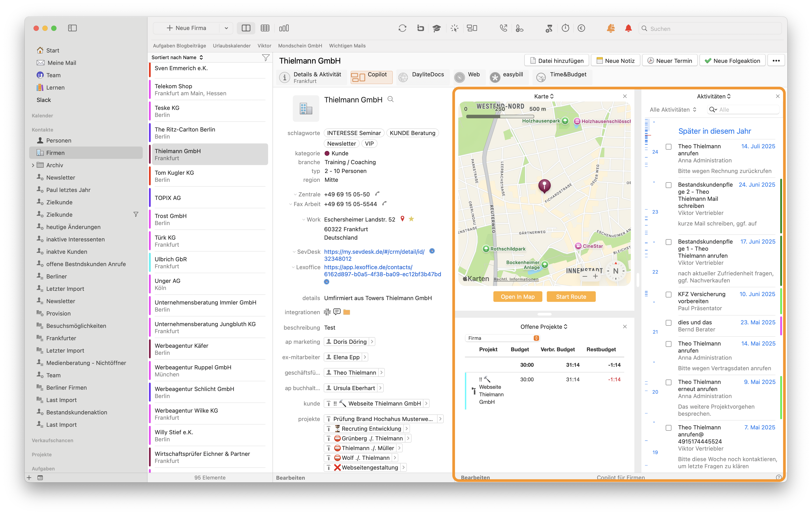Open the red bell notifications icon
Viewport: 812px width, 515px height.
(628, 28)
